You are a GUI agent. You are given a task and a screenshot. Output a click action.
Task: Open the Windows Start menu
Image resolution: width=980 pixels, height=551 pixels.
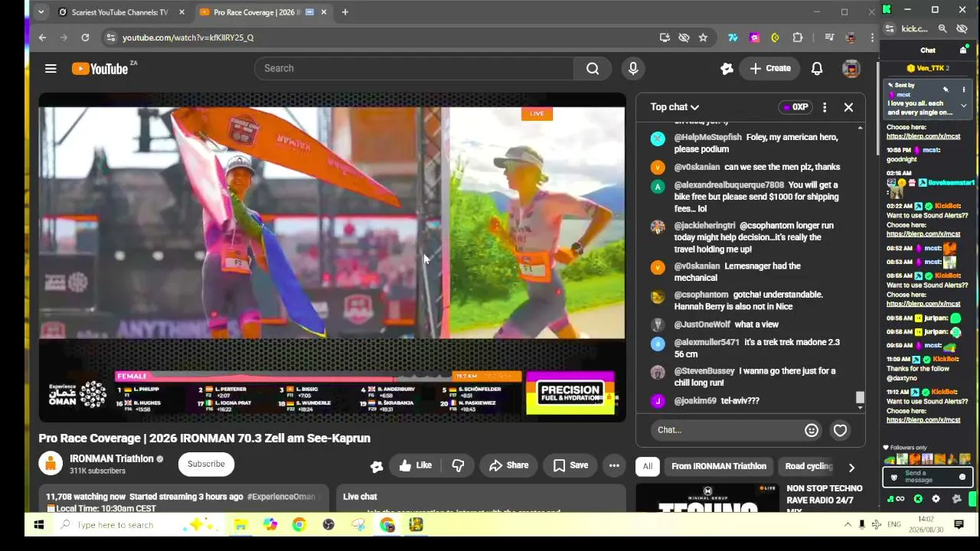point(39,525)
